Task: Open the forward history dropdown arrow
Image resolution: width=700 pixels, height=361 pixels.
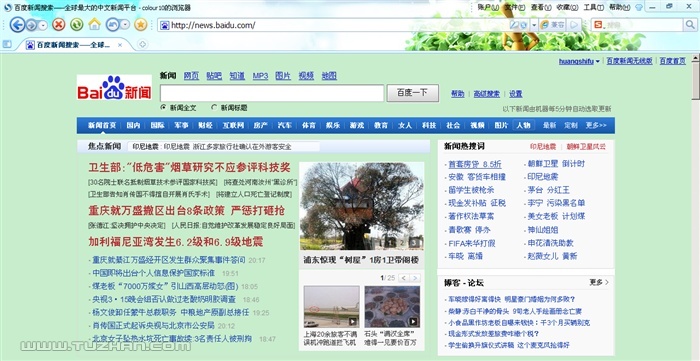Action: 43,25
